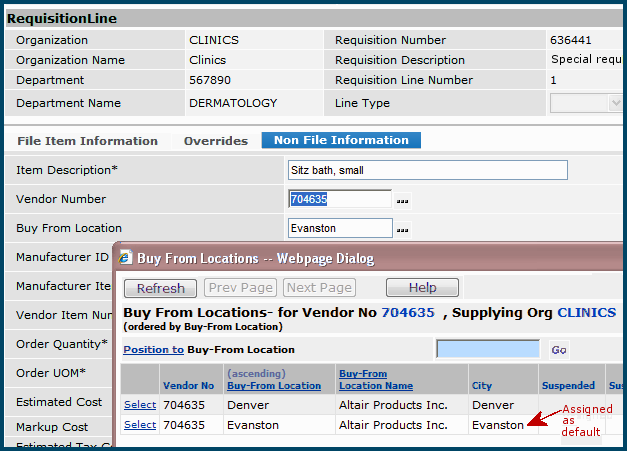Open Help in Buy From Locations dialog
Screen dimensions: 627x451
422,288
